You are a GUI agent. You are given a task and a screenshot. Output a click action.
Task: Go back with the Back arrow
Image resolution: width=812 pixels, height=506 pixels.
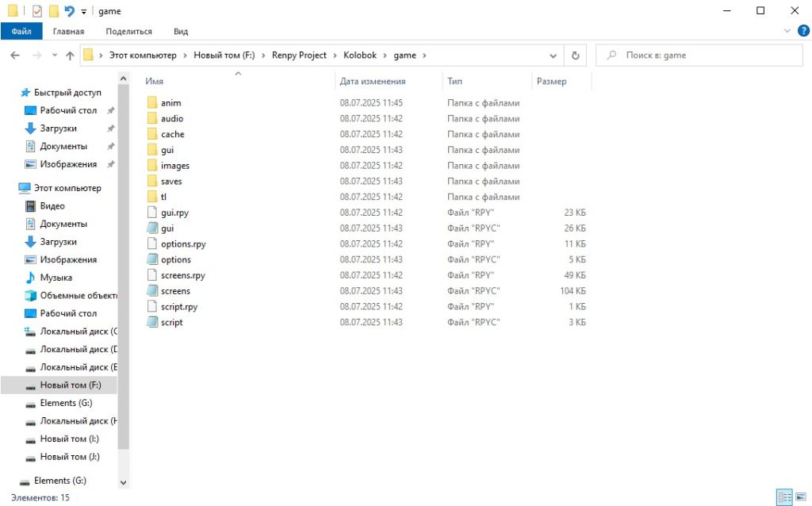(15, 56)
